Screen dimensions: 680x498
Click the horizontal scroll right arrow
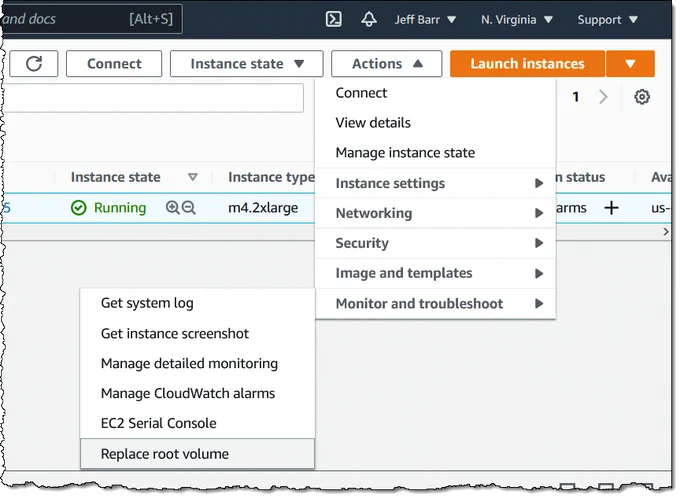pyautogui.click(x=666, y=232)
